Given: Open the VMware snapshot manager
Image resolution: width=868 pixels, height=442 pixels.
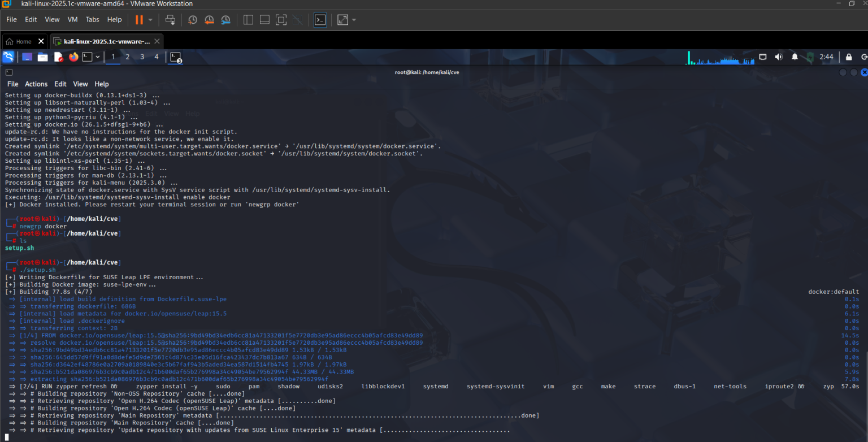Looking at the screenshot, I should [x=225, y=20].
